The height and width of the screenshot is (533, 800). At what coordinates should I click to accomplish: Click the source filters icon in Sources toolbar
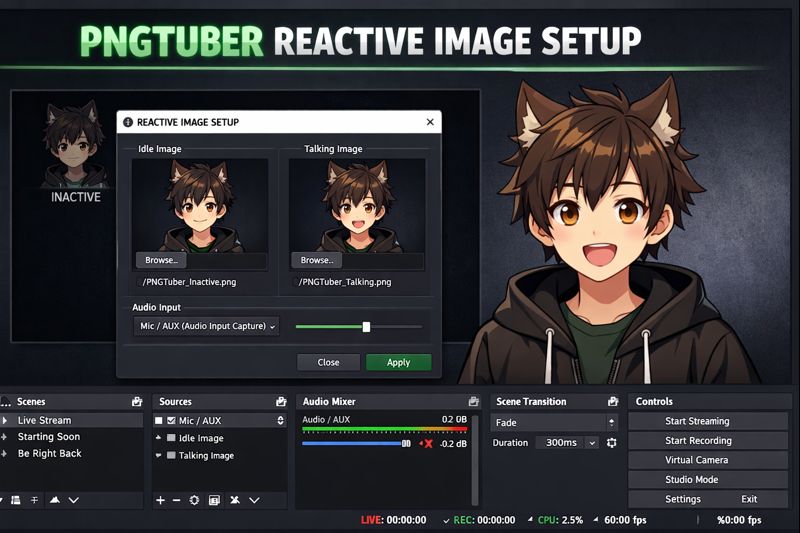[x=214, y=499]
